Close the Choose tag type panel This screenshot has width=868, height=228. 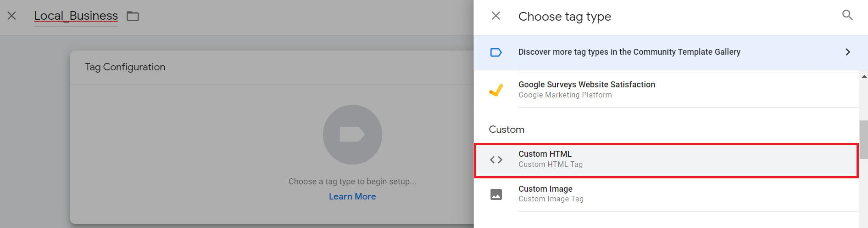pyautogui.click(x=496, y=16)
